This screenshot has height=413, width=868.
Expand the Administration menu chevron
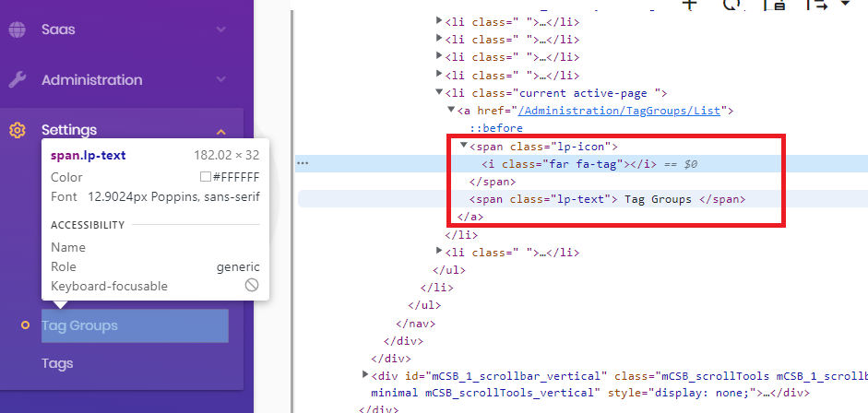tap(221, 80)
